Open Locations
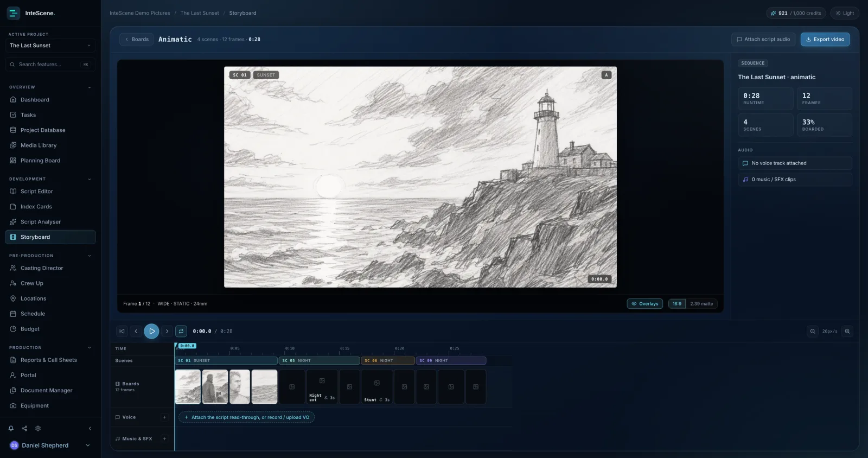 50,298
